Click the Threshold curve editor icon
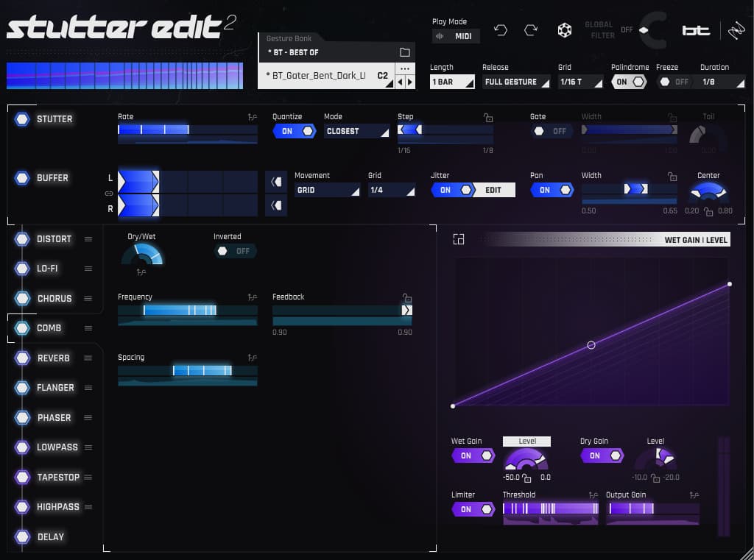 click(x=593, y=495)
